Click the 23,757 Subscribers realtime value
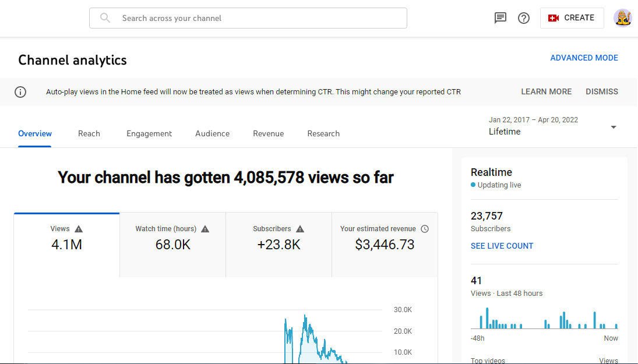This screenshot has height=364, width=638. [487, 215]
